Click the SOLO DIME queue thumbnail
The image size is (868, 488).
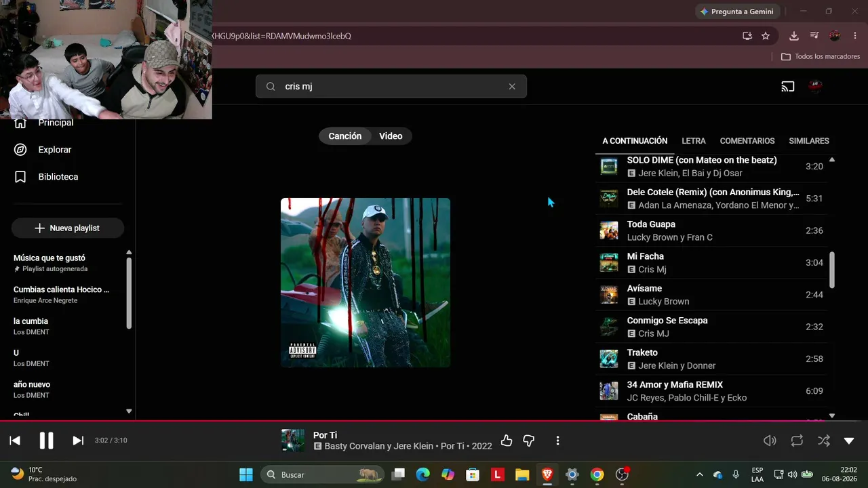(609, 166)
